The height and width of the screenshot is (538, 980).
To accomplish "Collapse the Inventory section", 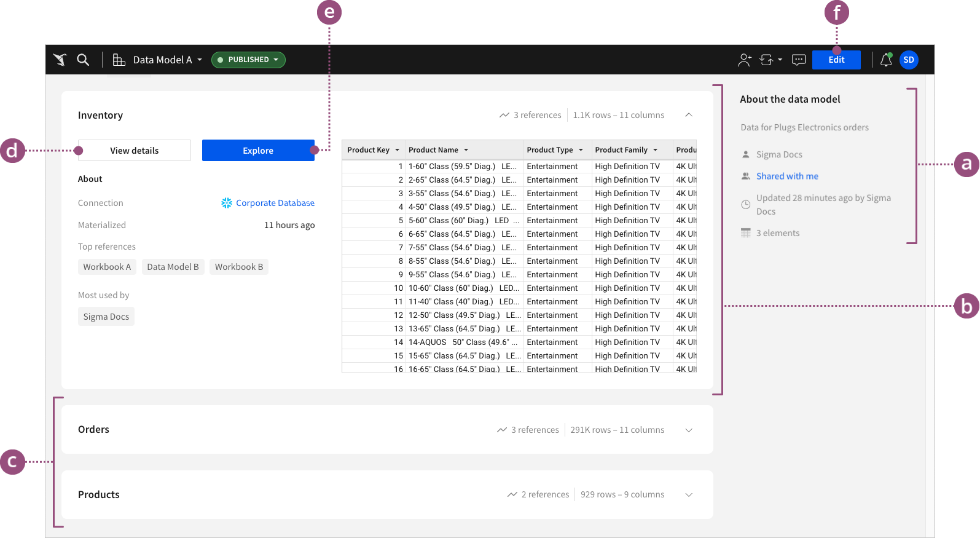I will [689, 115].
